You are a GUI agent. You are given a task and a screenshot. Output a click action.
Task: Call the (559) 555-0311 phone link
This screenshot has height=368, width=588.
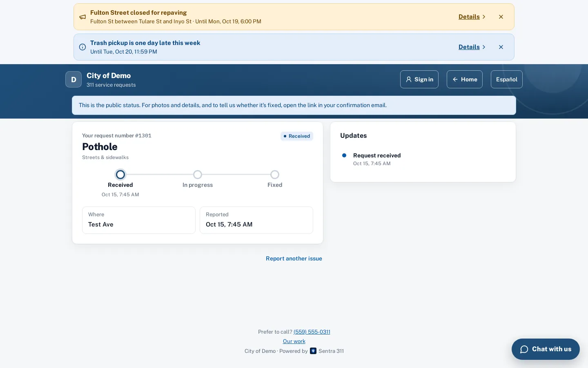tap(312, 332)
